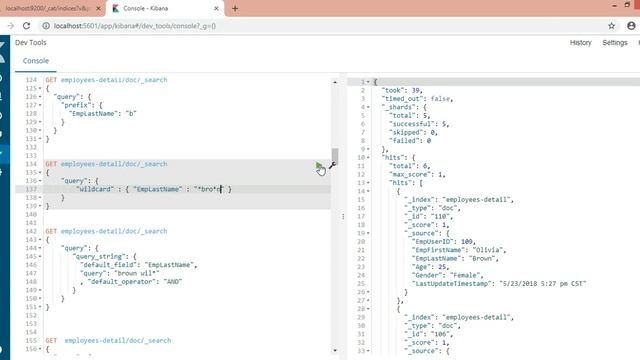
Task: Collapse the prefix block at editor line 127
Action: click(40, 105)
